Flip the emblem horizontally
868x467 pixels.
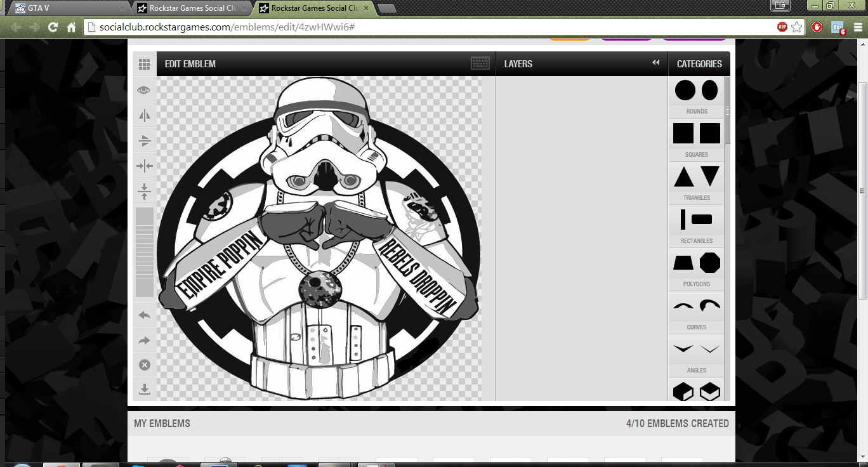(144, 115)
